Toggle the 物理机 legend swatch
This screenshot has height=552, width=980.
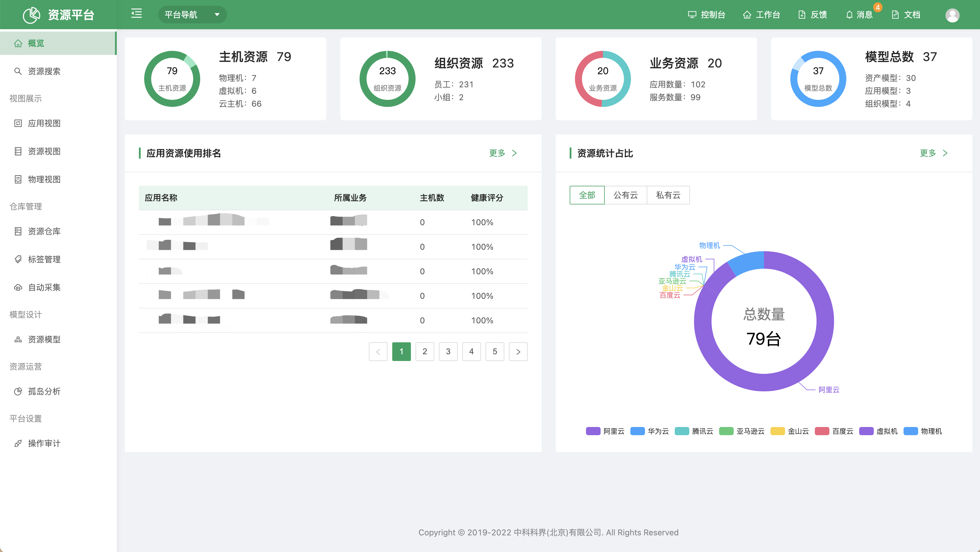[x=910, y=431]
